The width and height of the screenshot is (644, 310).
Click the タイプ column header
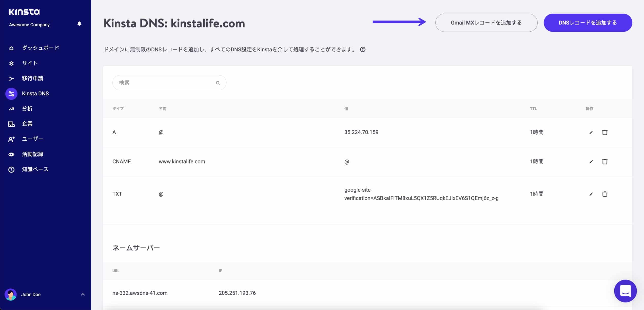coord(118,109)
